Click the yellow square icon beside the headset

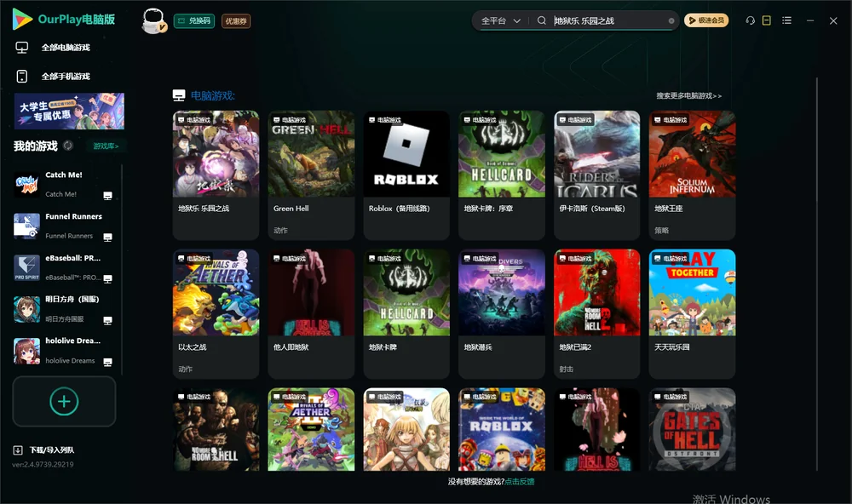click(767, 20)
